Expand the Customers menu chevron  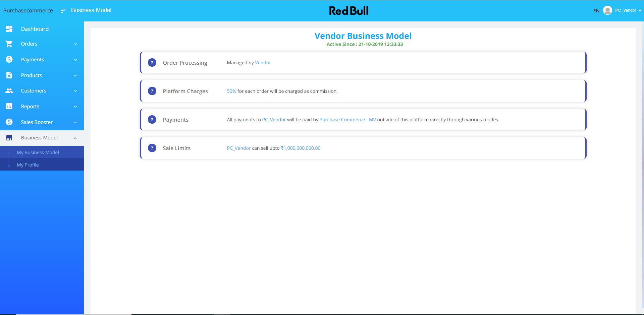pos(75,91)
